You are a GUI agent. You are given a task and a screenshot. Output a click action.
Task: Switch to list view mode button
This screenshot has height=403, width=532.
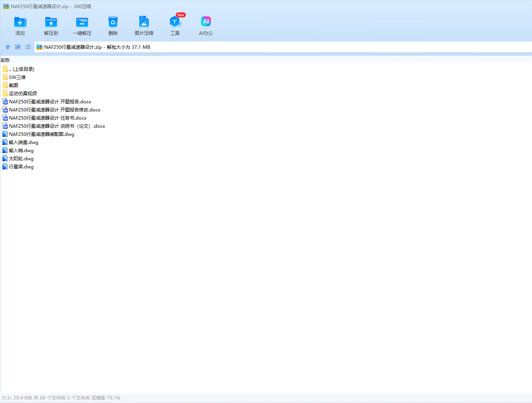tap(28, 47)
